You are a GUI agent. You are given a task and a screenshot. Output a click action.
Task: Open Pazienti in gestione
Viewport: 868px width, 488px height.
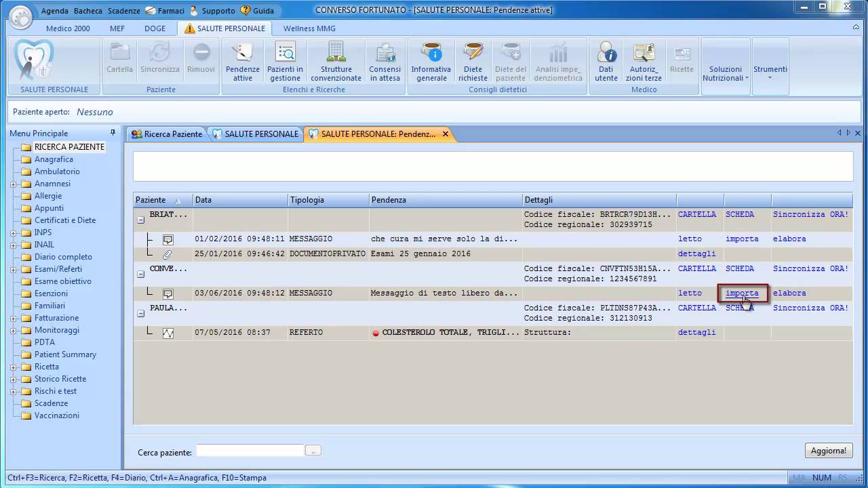pyautogui.click(x=285, y=62)
